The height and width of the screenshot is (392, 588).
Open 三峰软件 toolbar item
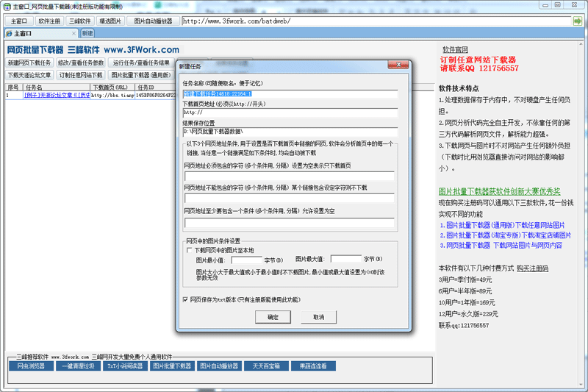click(80, 21)
